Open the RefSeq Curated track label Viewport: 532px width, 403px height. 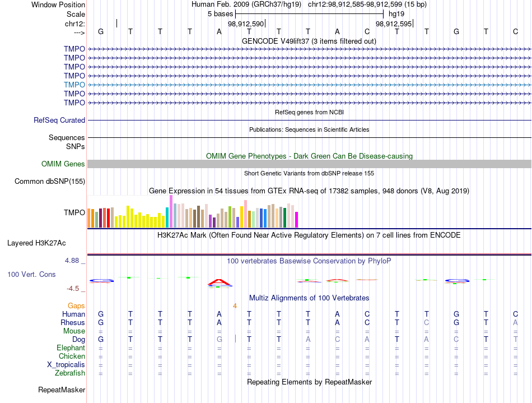(x=59, y=120)
